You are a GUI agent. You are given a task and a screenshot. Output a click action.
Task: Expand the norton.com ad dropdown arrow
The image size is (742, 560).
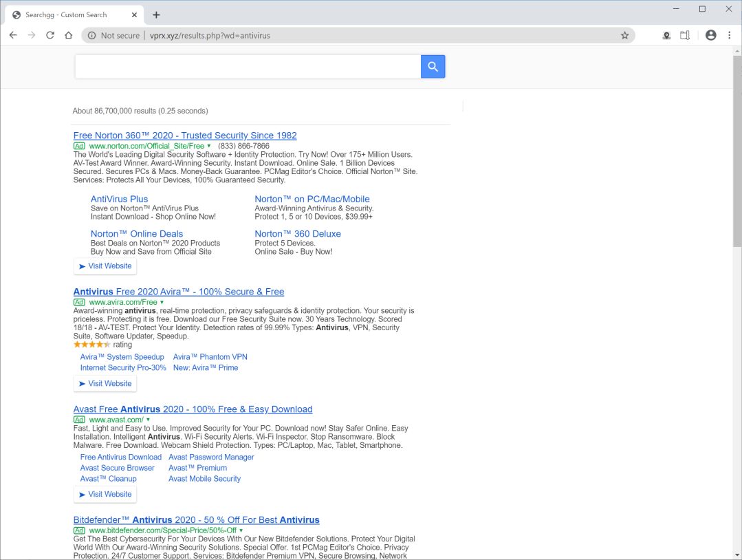click(208, 147)
